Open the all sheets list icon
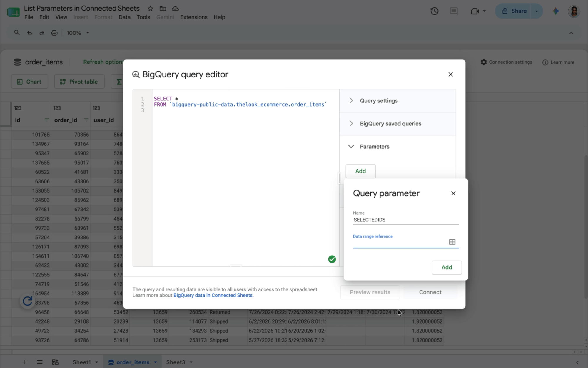This screenshot has width=588, height=368. [40, 362]
